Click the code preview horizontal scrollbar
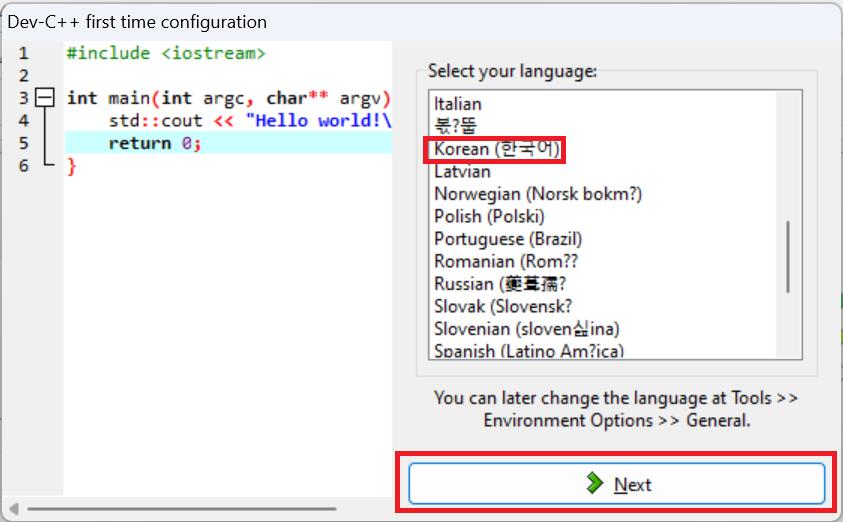The image size is (843, 522). [200, 508]
